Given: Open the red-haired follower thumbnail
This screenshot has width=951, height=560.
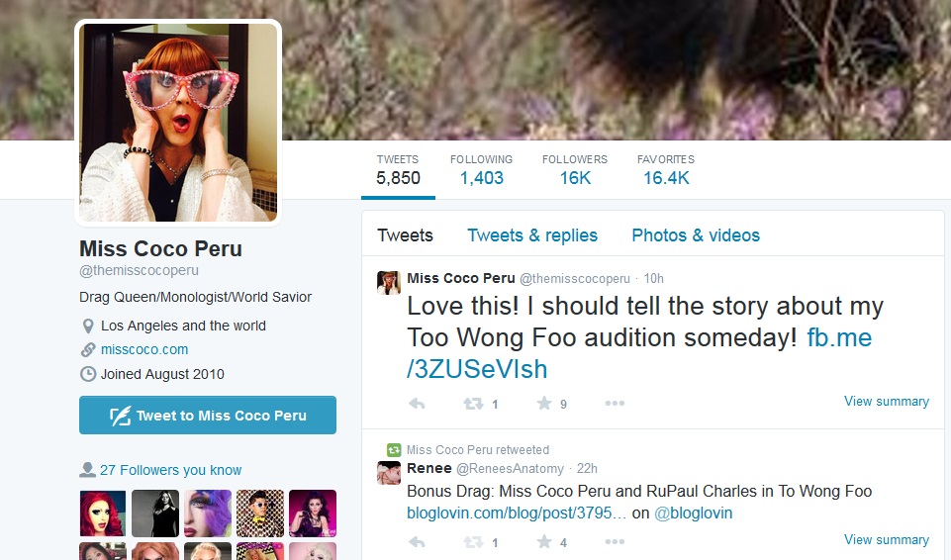Looking at the screenshot, I should (x=103, y=513).
